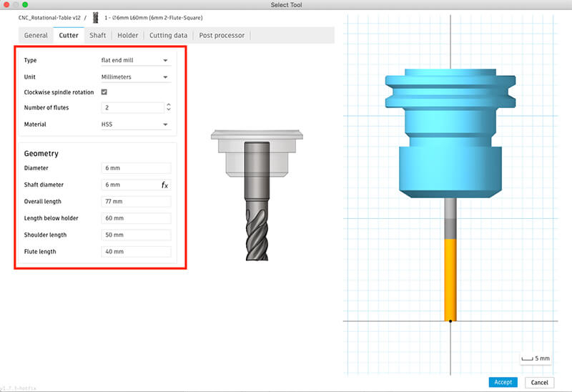572x392 pixels.
Task: Click the fx expression icon beside Shaft diameter
Action: pos(164,185)
